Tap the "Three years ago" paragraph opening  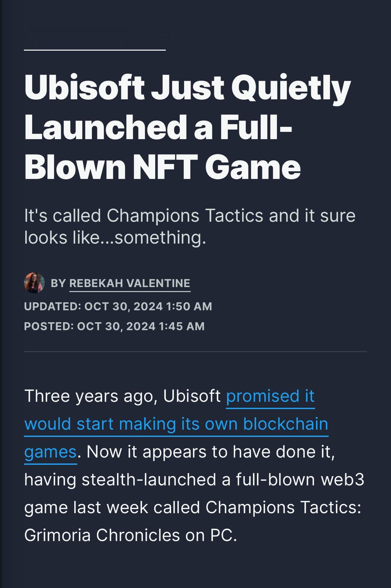(x=91, y=396)
